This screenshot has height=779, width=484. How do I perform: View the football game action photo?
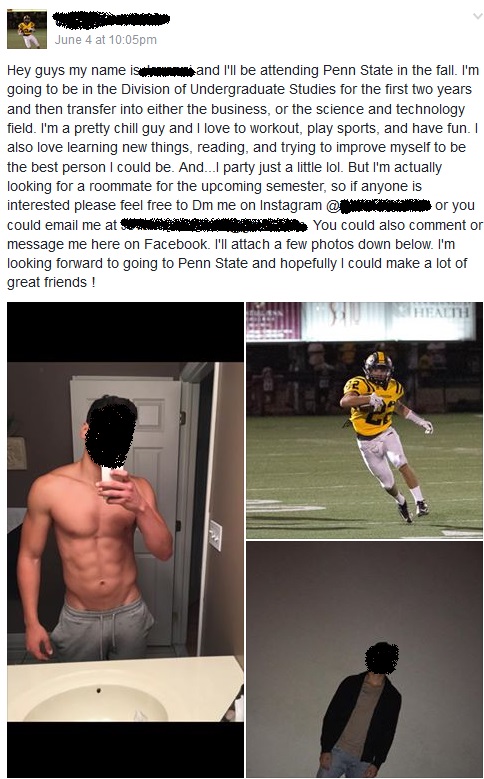[364, 420]
